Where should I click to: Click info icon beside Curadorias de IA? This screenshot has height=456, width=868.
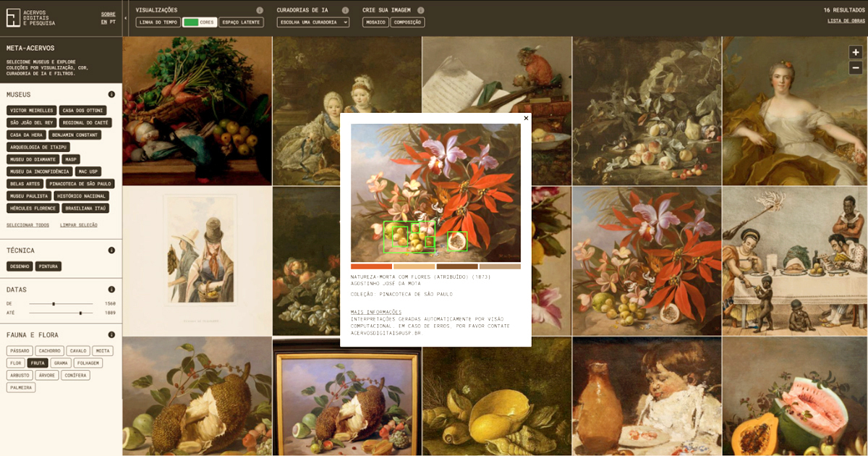(x=345, y=11)
